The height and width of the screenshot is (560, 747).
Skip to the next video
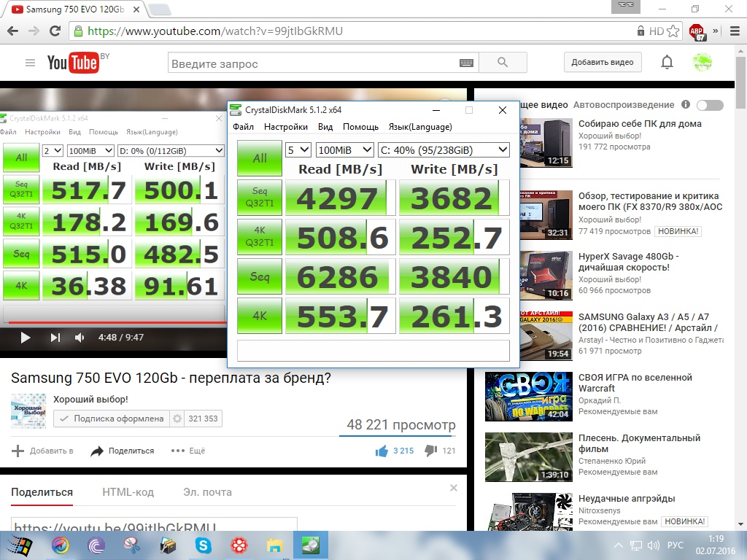coord(55,338)
